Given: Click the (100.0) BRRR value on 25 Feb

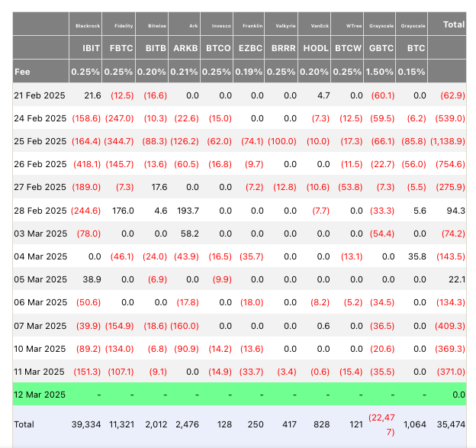Looking at the screenshot, I should point(282,141).
